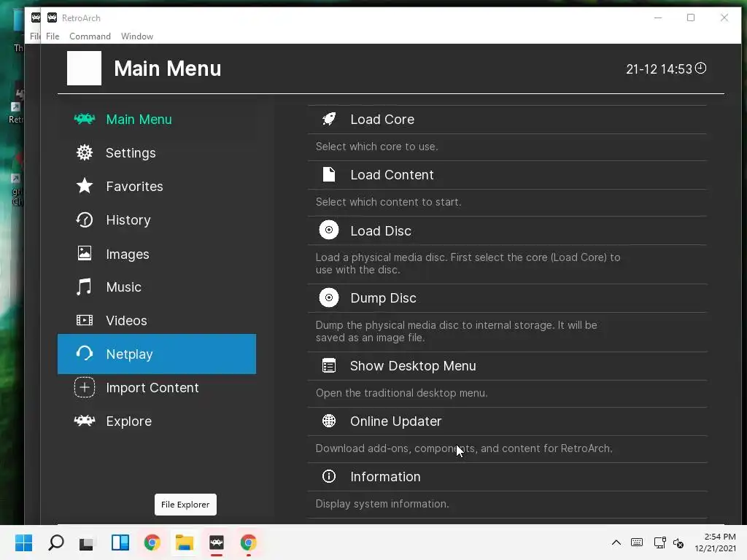Image resolution: width=747 pixels, height=560 pixels.
Task: Click the Load Content file icon
Action: (329, 174)
